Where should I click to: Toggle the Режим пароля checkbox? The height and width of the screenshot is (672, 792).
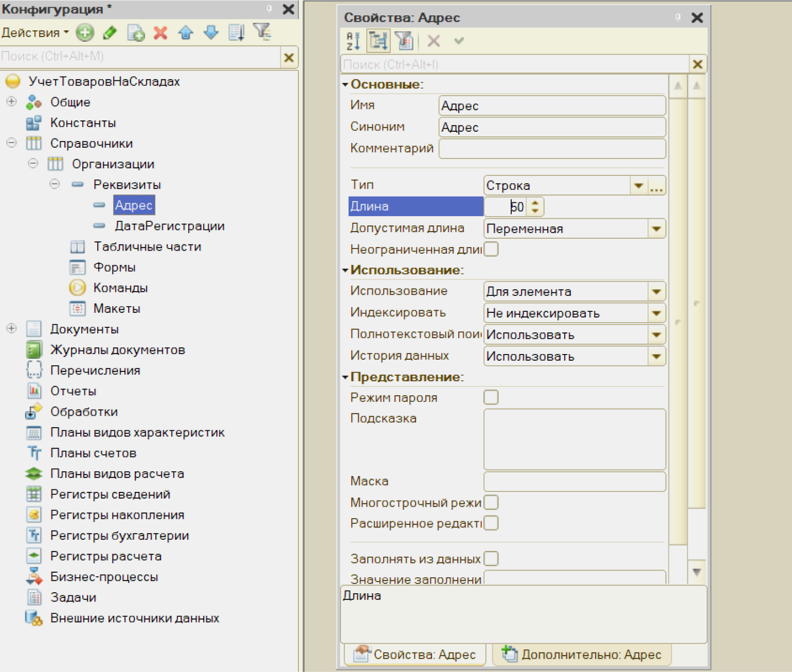point(491,397)
